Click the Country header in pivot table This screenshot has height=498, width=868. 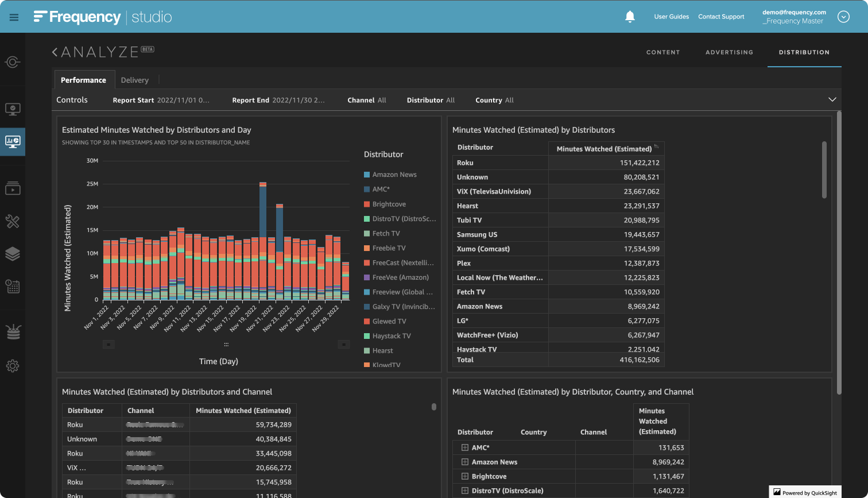[533, 432]
